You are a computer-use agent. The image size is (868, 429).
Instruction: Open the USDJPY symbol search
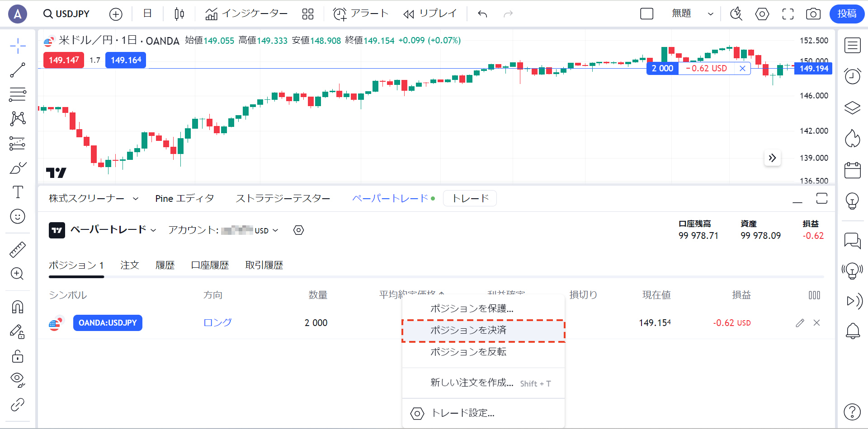[66, 14]
